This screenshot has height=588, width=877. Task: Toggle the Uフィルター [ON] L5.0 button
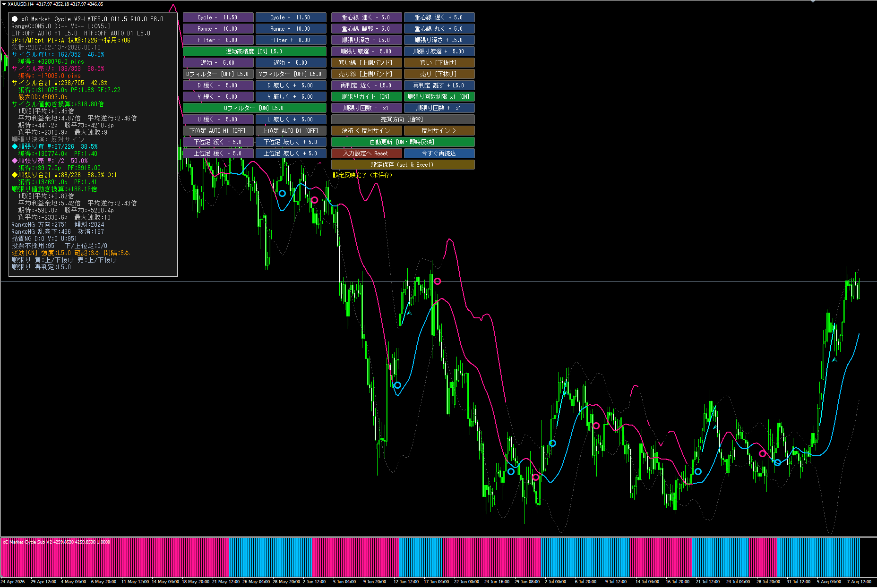(254, 108)
